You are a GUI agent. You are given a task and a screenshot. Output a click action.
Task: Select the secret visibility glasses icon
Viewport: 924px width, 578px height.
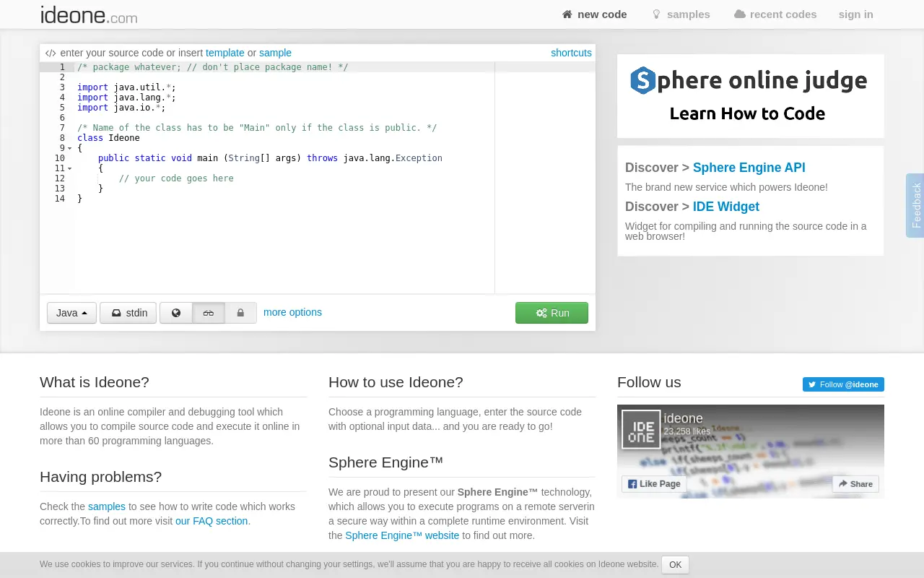(x=209, y=313)
